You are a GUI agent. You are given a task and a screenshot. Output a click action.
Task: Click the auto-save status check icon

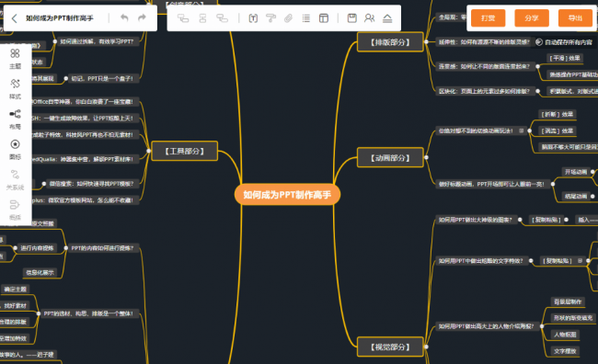(539, 42)
